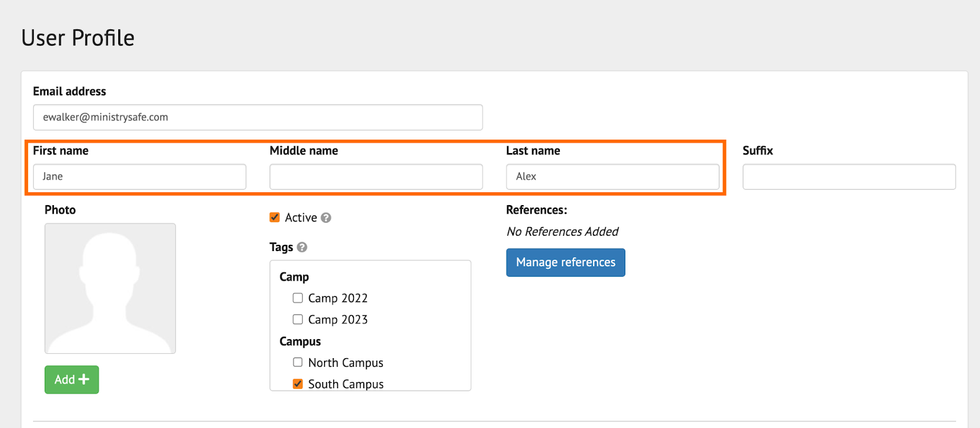
Task: Enable the Camp 2023 tag checkbox
Action: click(298, 320)
